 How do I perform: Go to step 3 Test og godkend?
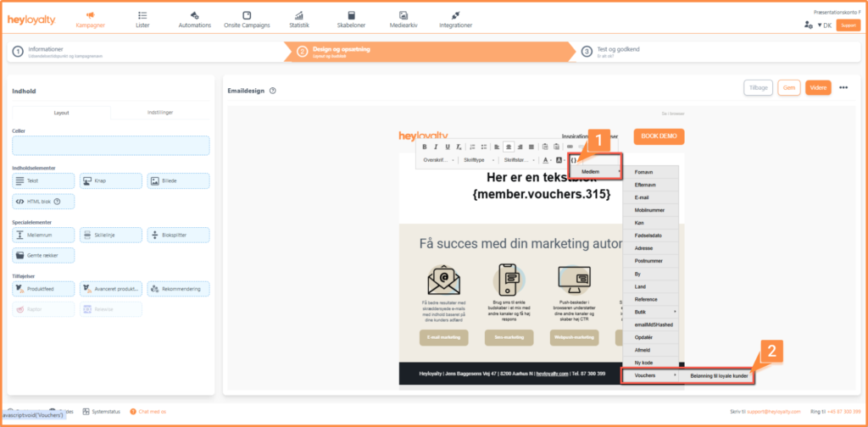tap(617, 52)
